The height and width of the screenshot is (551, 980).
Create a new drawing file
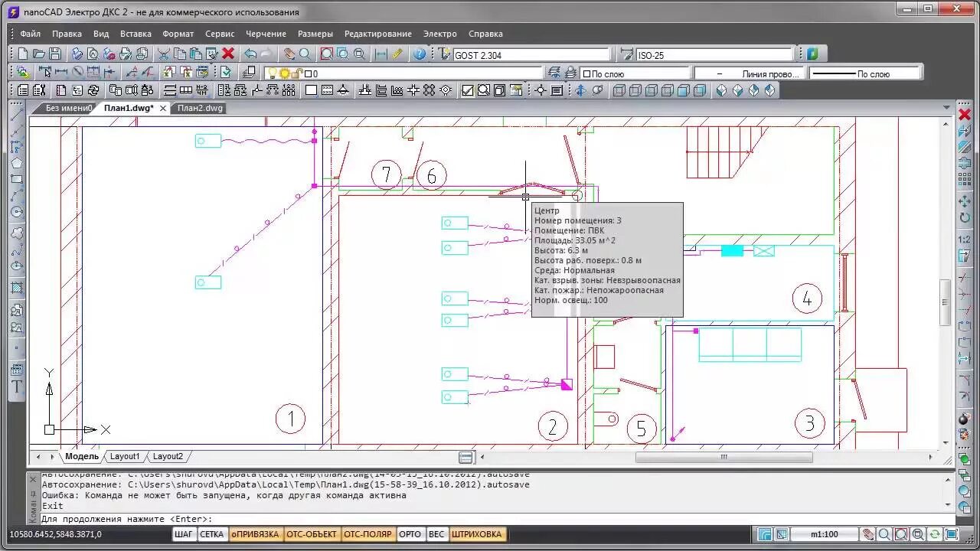point(23,54)
